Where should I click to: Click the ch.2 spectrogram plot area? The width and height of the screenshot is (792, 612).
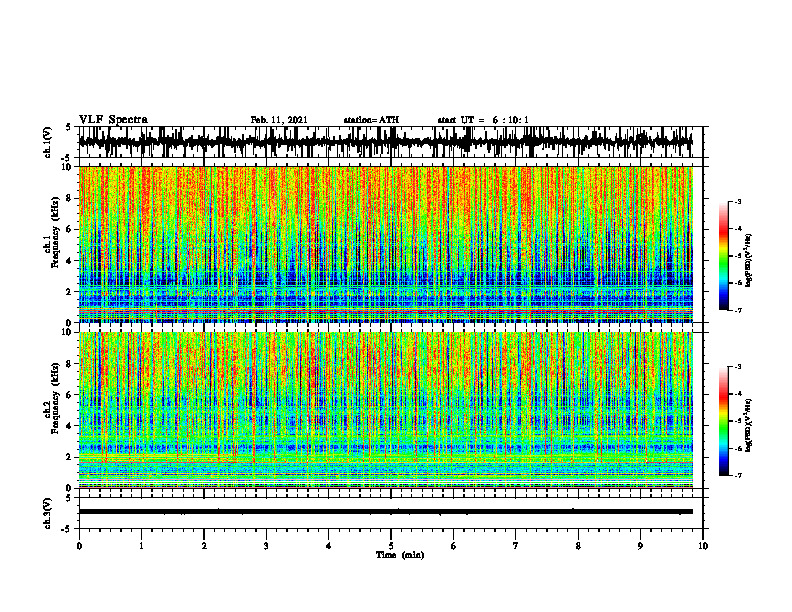pos(386,410)
